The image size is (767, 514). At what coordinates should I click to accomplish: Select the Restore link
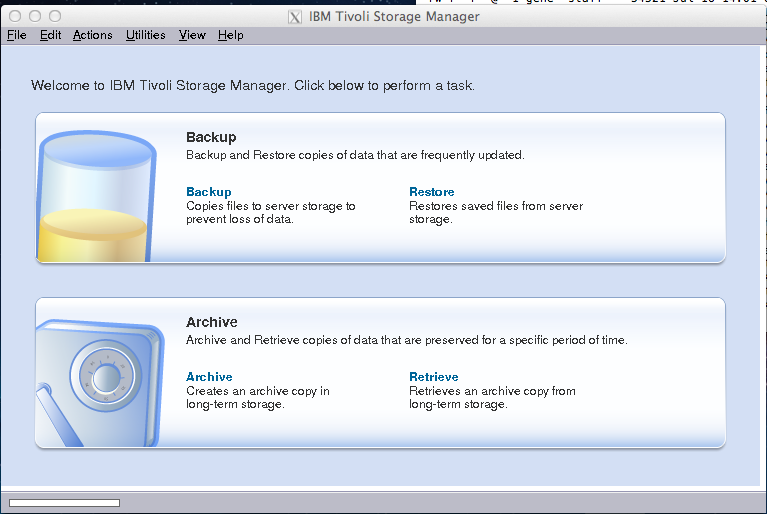(431, 192)
